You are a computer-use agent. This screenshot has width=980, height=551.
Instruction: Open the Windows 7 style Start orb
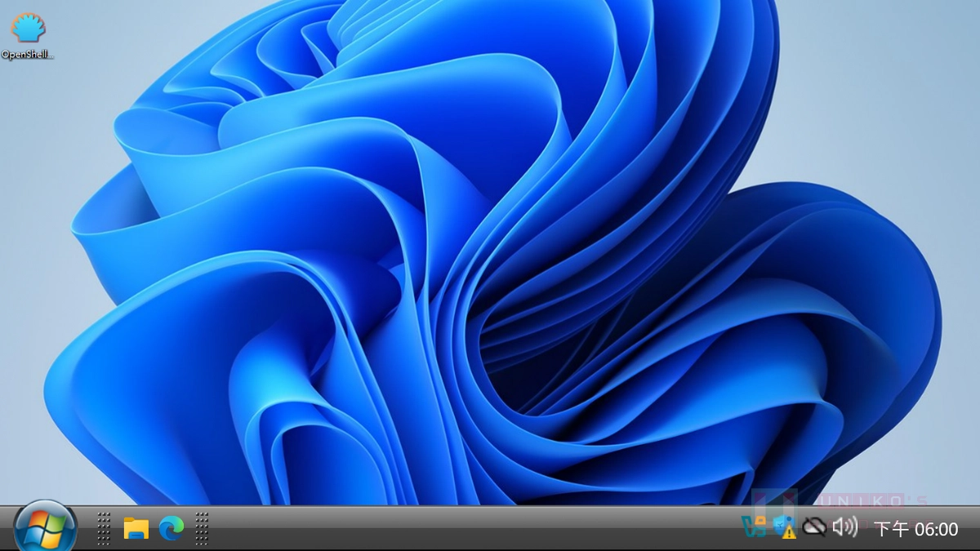point(45,527)
